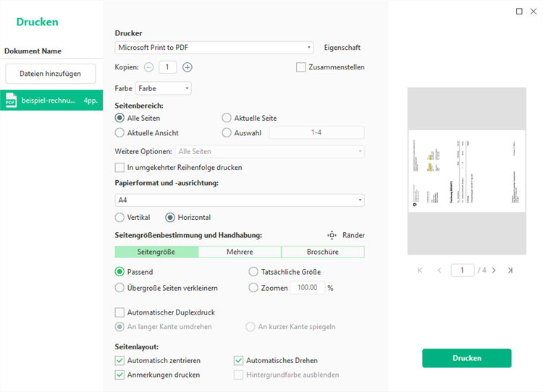Open the Microsoft Print to PDF printer dropdown

point(214,48)
